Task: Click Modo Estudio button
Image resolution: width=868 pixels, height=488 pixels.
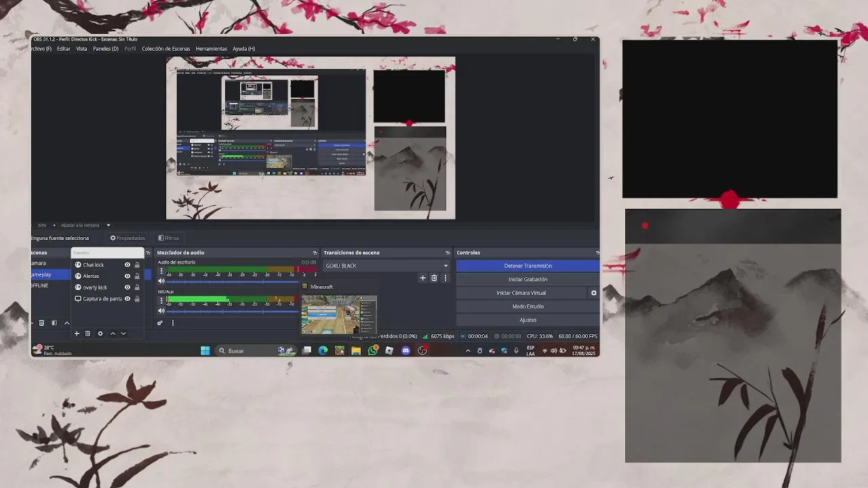Action: 528,306
